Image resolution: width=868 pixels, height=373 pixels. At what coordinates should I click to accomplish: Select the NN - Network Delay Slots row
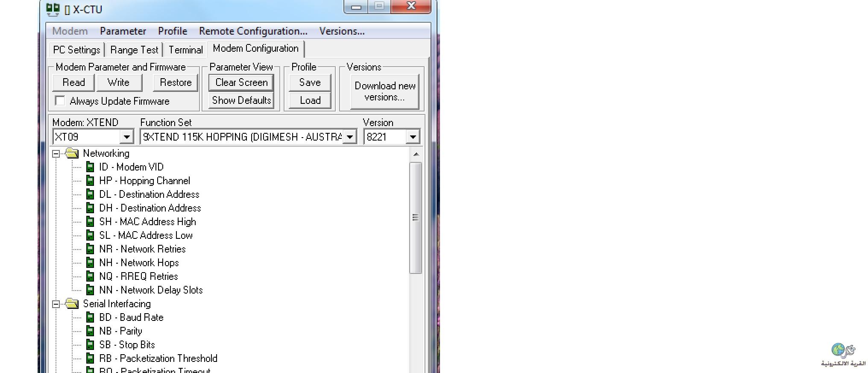click(151, 290)
